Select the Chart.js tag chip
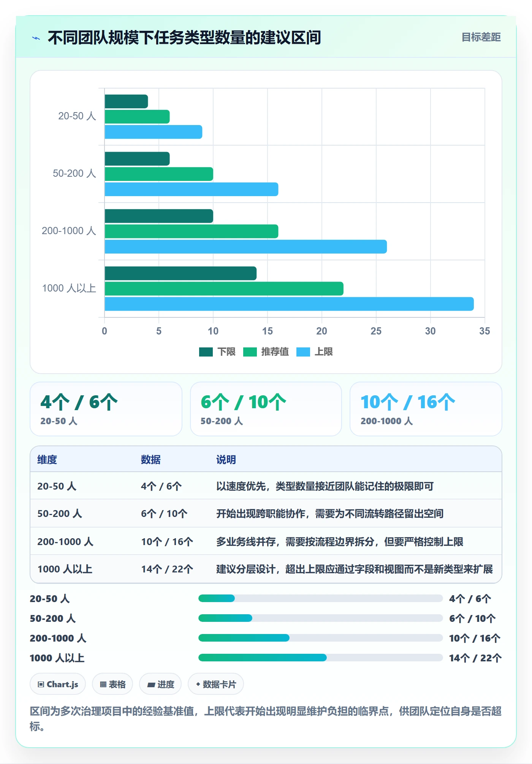The height and width of the screenshot is (764, 532). click(58, 684)
